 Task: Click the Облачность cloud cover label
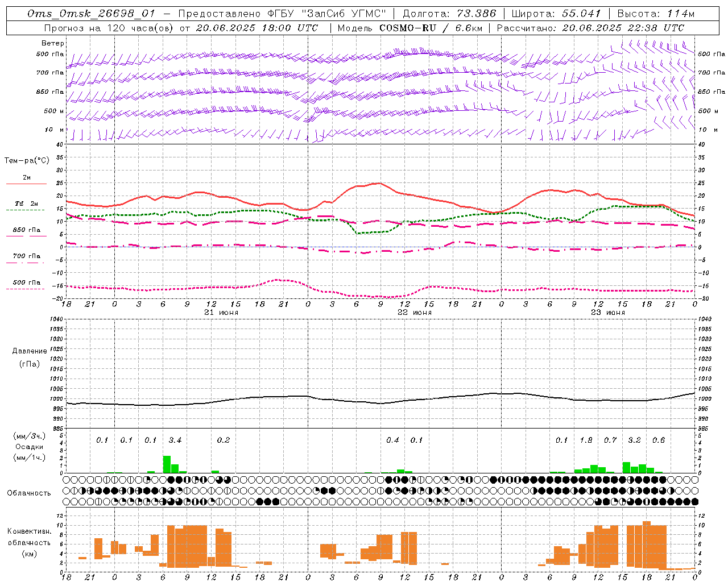(x=29, y=493)
